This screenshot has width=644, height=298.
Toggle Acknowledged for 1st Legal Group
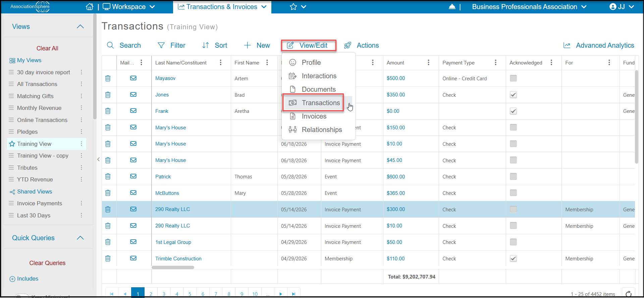(x=513, y=242)
